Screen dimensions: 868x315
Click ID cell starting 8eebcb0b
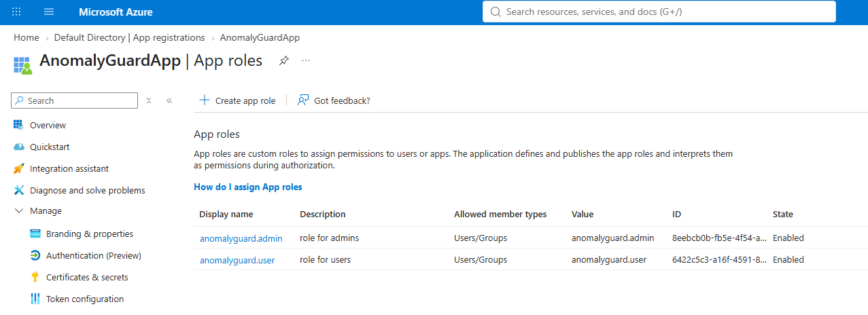(x=720, y=238)
